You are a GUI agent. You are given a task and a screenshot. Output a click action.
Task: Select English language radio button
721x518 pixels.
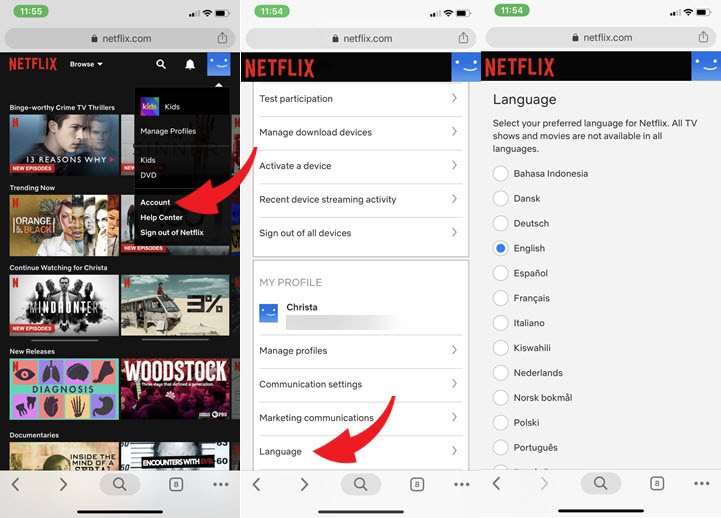tap(500, 248)
